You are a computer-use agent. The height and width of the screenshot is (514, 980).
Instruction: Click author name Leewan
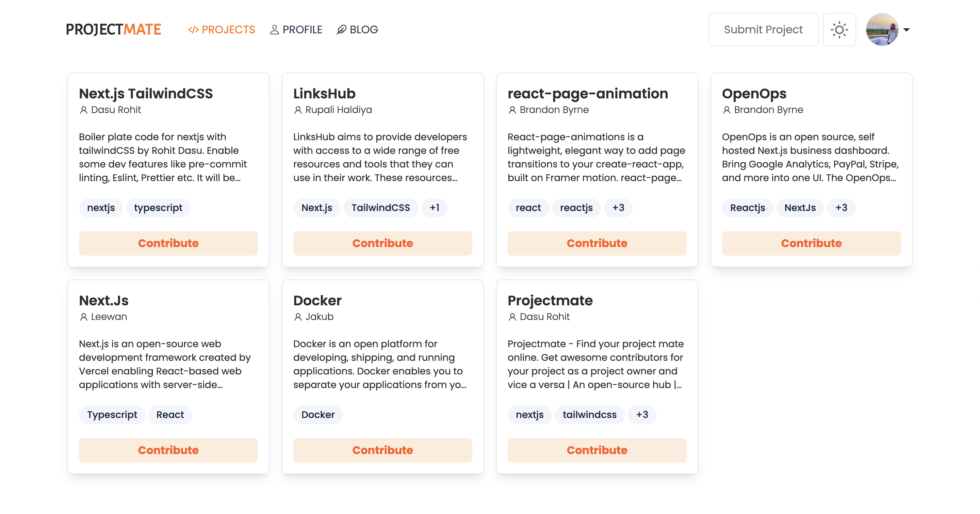coord(109,317)
